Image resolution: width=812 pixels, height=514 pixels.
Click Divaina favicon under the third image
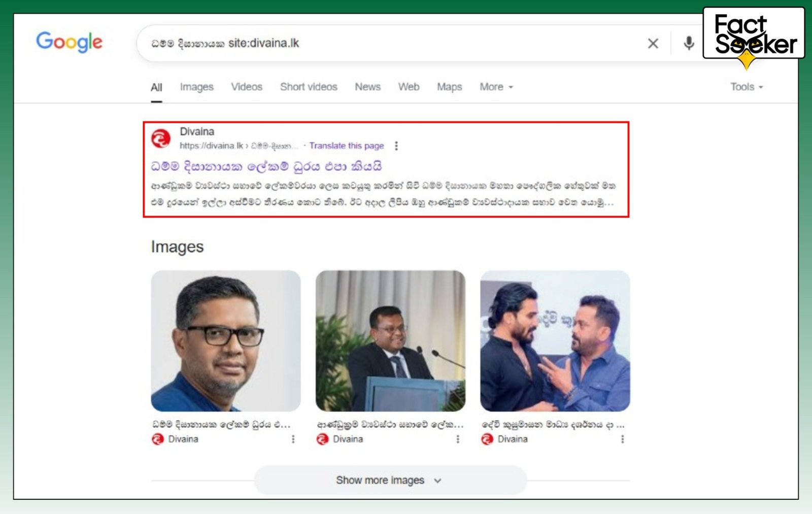coord(487,439)
